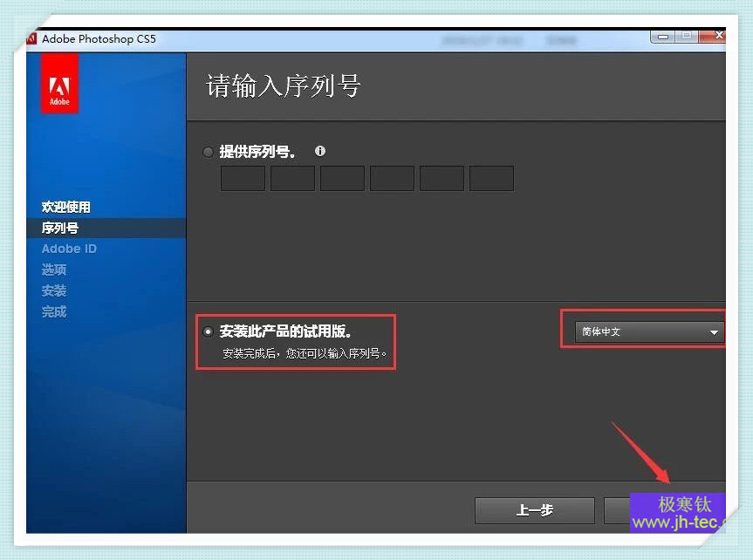Select the 安装此产品的试用版 radio button

(x=208, y=331)
